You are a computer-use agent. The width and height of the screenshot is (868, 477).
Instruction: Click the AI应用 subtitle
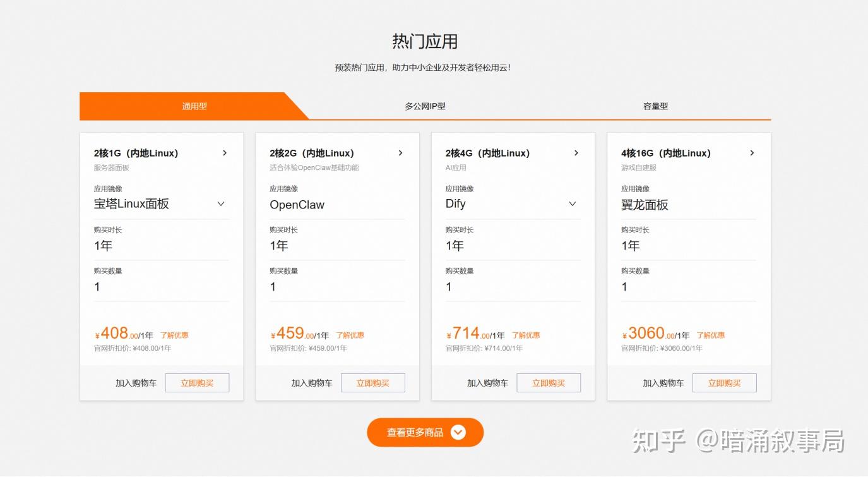[x=456, y=168]
